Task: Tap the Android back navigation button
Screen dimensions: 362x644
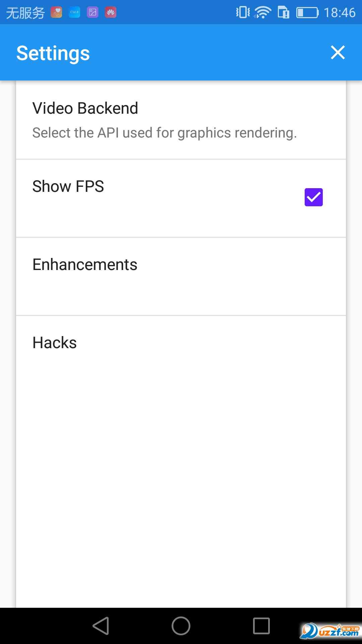Action: (x=101, y=626)
